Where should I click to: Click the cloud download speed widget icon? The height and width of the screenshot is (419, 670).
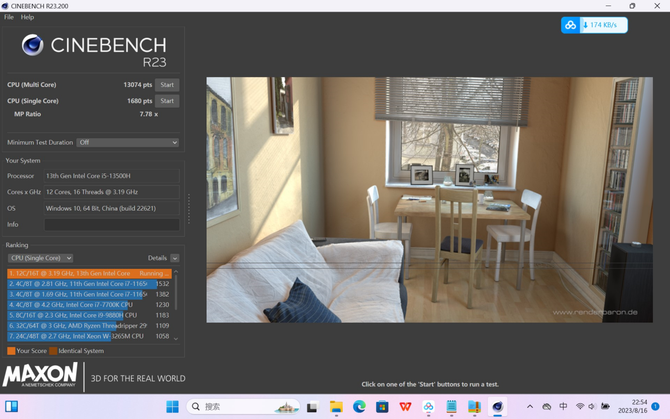click(571, 25)
